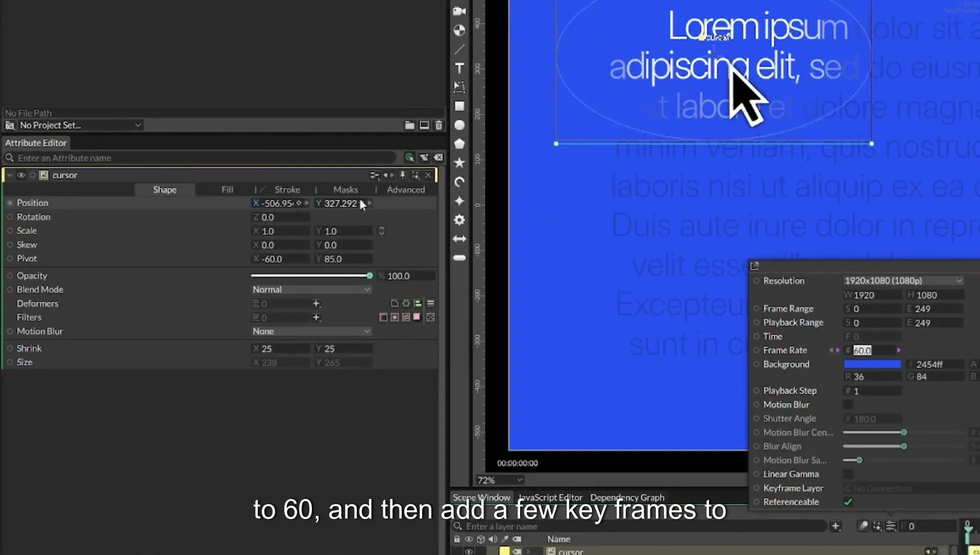Toggle the Position keyframe circle
This screenshot has width=980, height=555.
click(x=10, y=203)
